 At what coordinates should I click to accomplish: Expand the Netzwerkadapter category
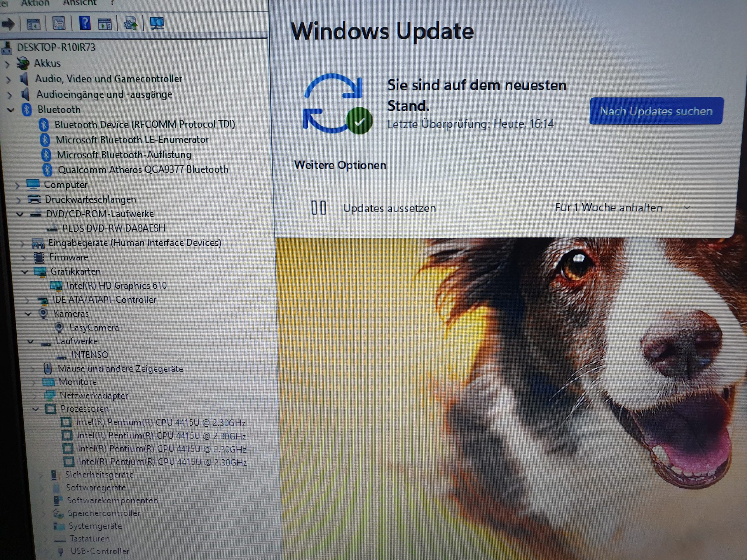34,395
